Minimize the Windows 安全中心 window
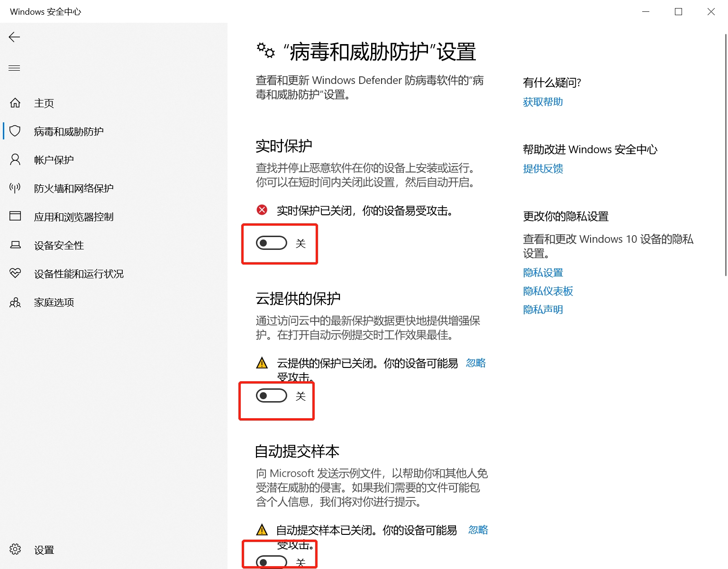Screen dimensions: 728x569 (x=646, y=11)
